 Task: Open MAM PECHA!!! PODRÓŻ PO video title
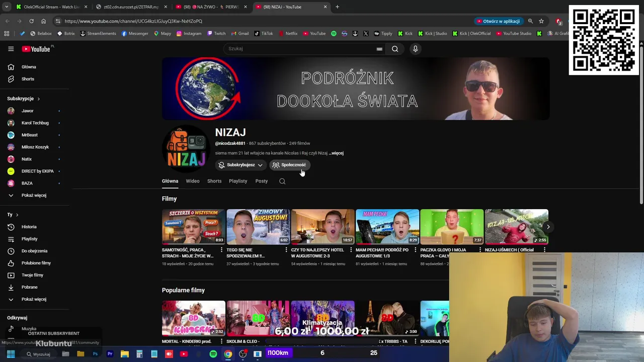pyautogui.click(x=382, y=253)
